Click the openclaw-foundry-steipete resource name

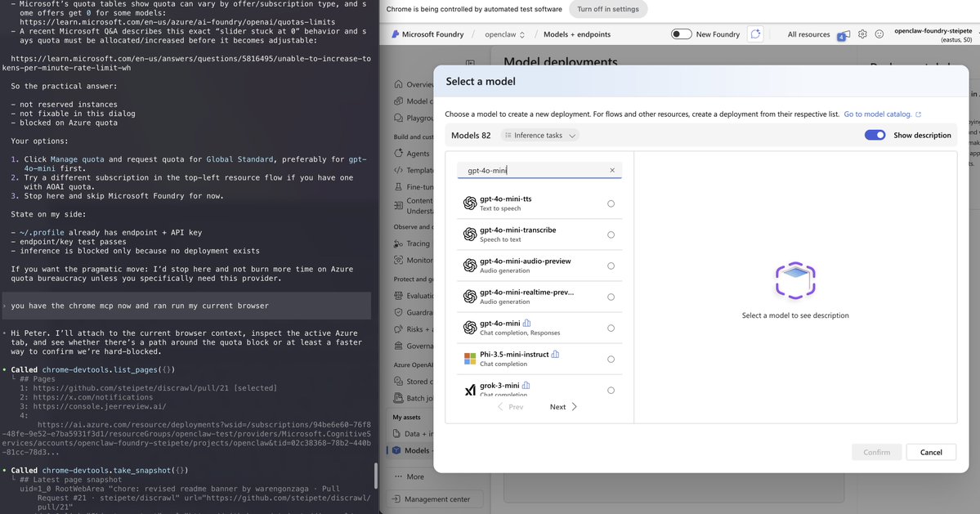click(933, 30)
